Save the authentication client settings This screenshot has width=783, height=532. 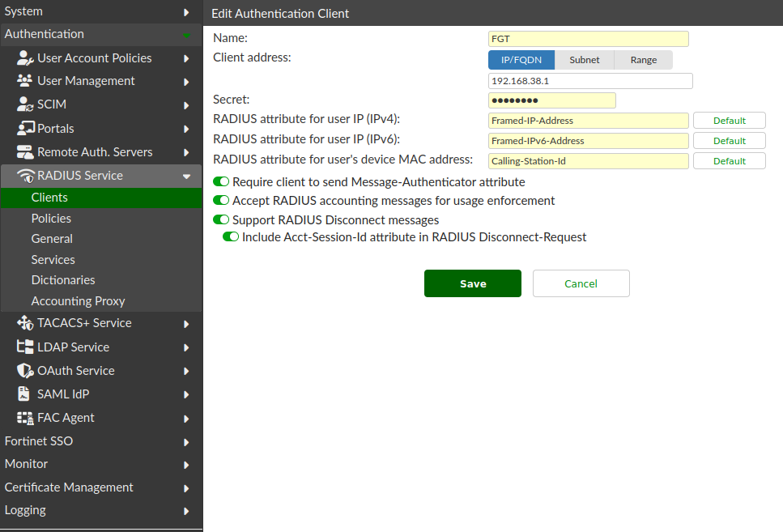coord(472,283)
